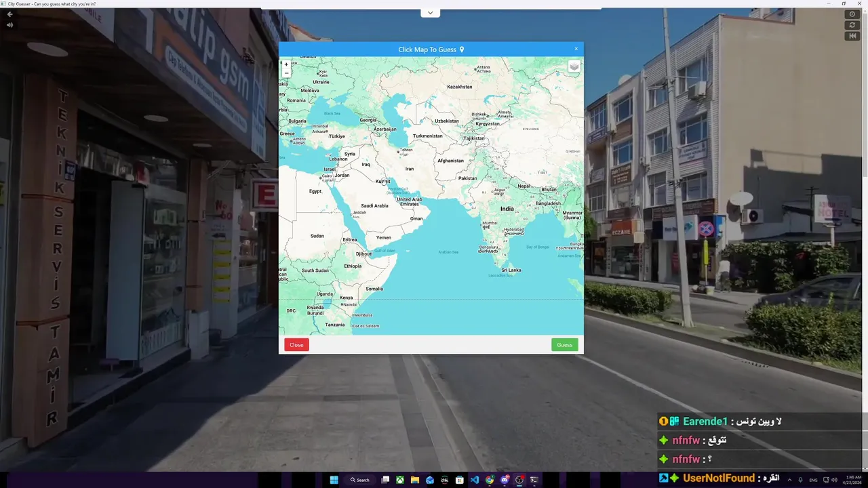This screenshot has width=868, height=488.
Task: Open the Mail app in the taskbar
Action: tap(430, 480)
